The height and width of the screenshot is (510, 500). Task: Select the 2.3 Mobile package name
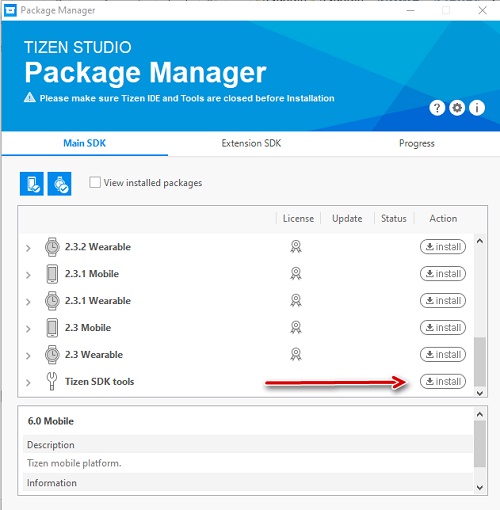point(88,328)
